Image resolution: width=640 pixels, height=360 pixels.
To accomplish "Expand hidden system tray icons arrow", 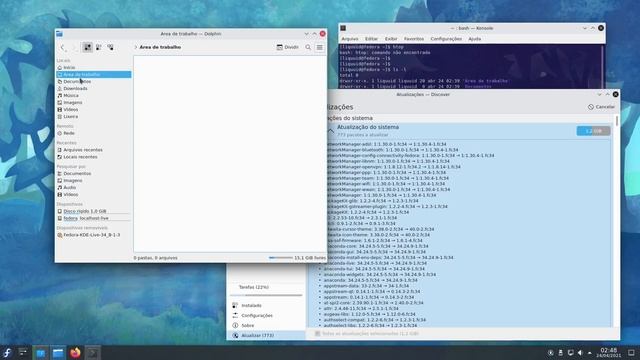I will coord(589,353).
